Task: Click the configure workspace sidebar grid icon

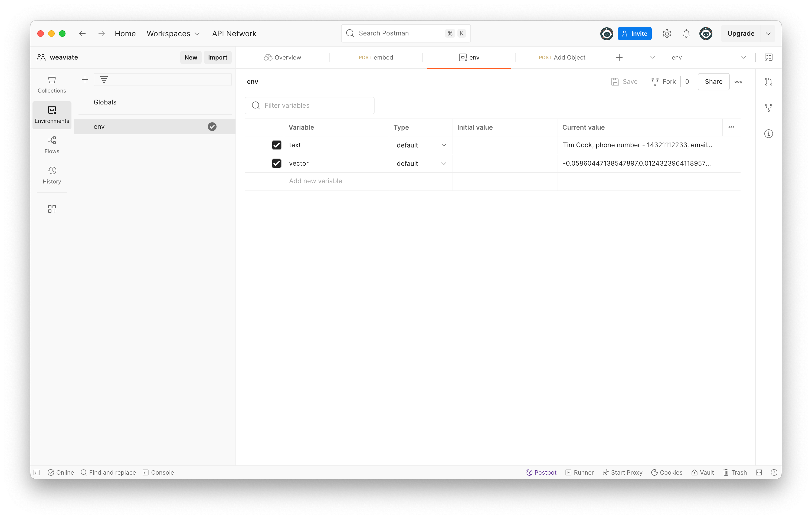Action: pos(52,209)
